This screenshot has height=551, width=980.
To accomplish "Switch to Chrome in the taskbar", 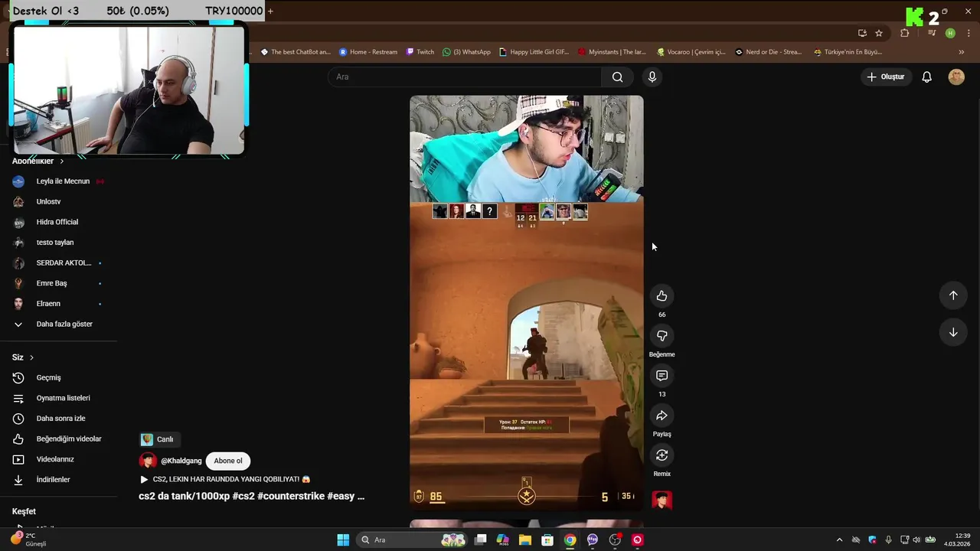I will click(x=570, y=540).
